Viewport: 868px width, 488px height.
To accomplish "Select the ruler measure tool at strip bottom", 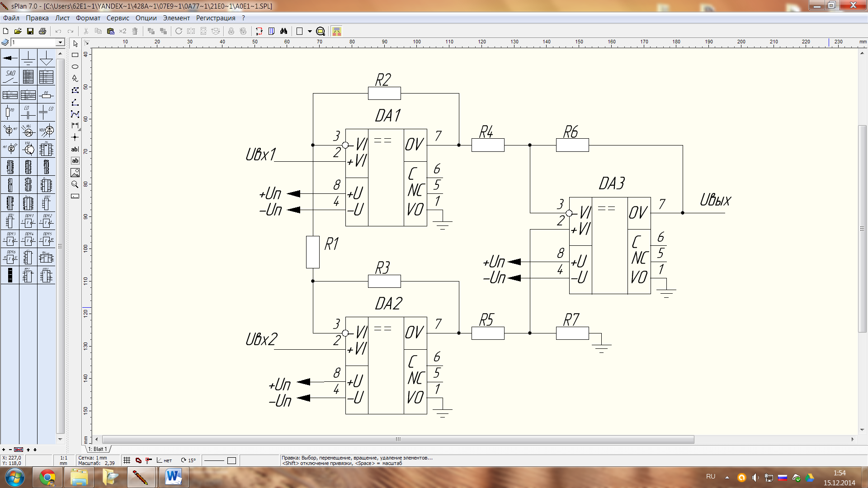I will pyautogui.click(x=75, y=196).
